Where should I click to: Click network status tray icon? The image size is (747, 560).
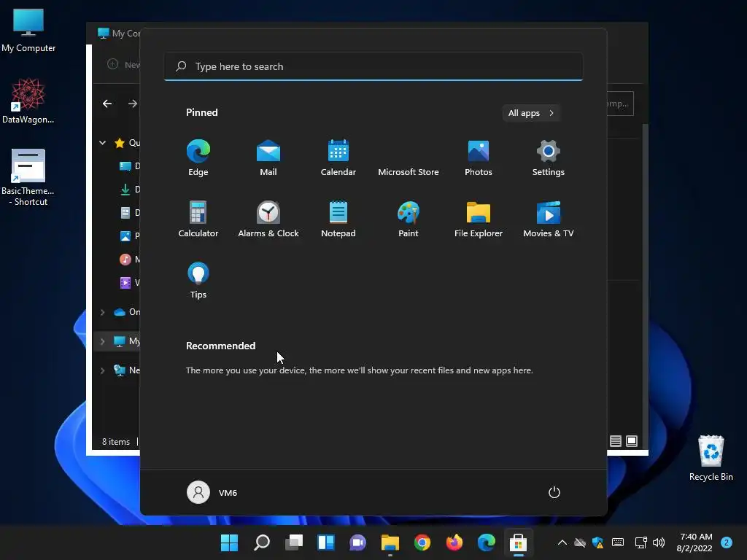pos(640,542)
